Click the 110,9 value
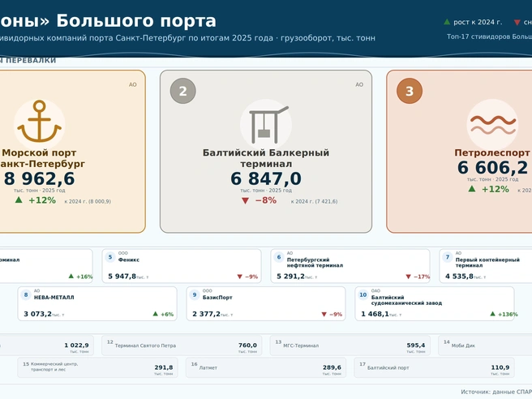Viewport: 532px width, 399px height. click(500, 367)
